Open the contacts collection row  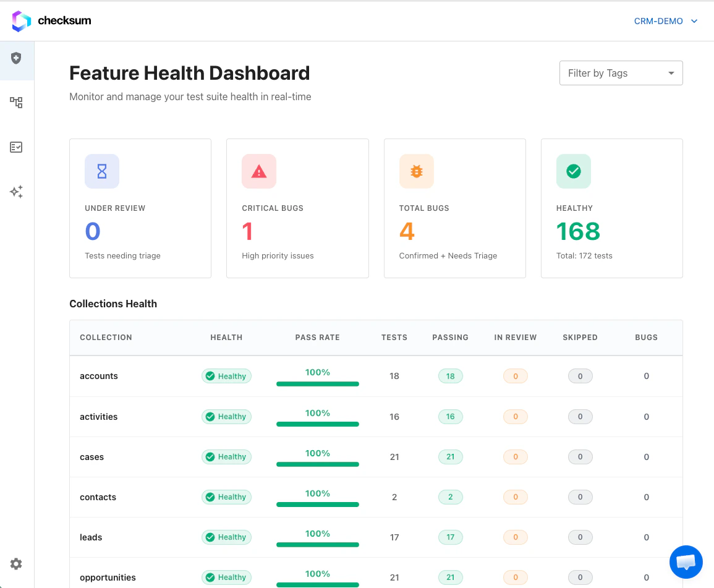[98, 496]
